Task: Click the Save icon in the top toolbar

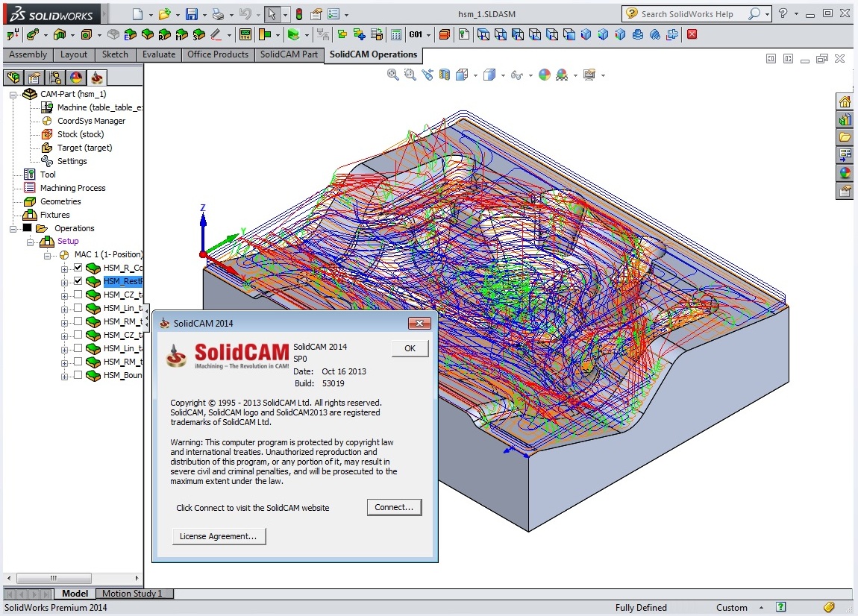Action: click(192, 14)
